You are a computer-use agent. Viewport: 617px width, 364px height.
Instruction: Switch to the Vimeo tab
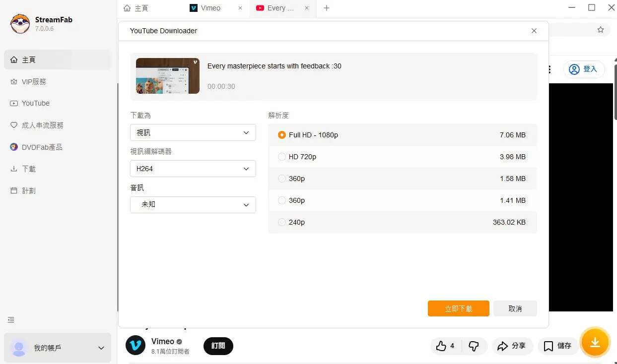210,8
